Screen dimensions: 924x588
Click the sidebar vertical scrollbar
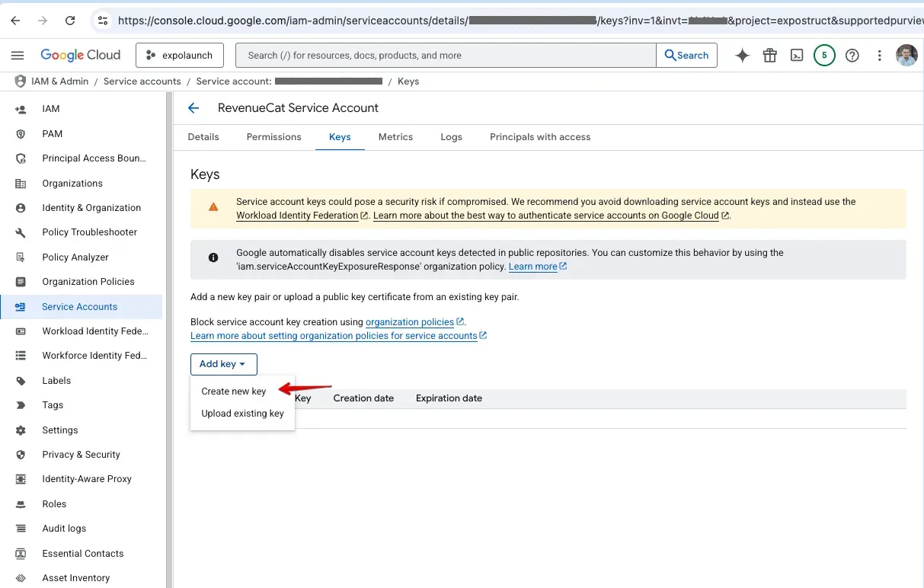pos(169,339)
